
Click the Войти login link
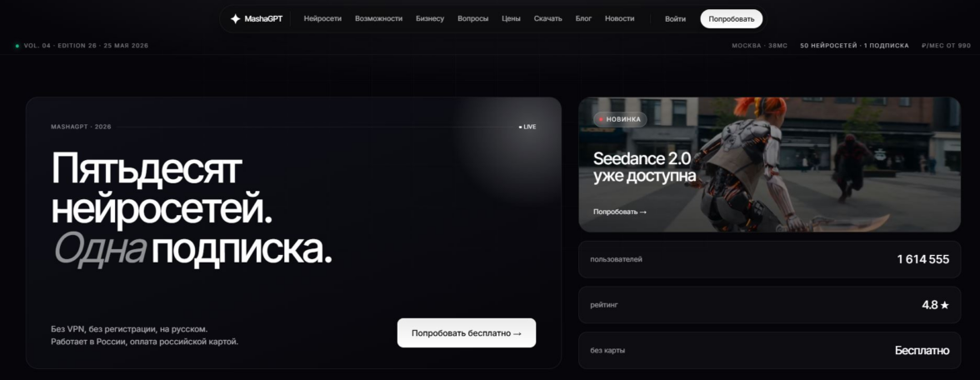point(675,18)
